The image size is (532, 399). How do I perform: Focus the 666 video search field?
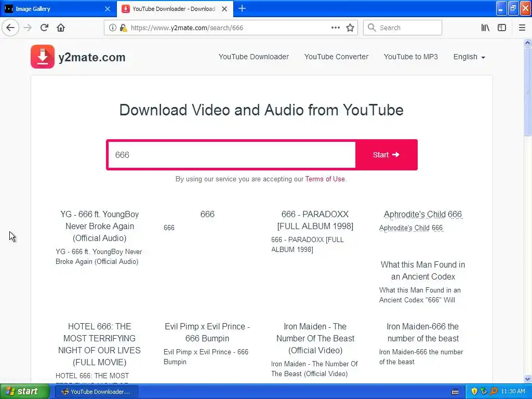tap(232, 155)
